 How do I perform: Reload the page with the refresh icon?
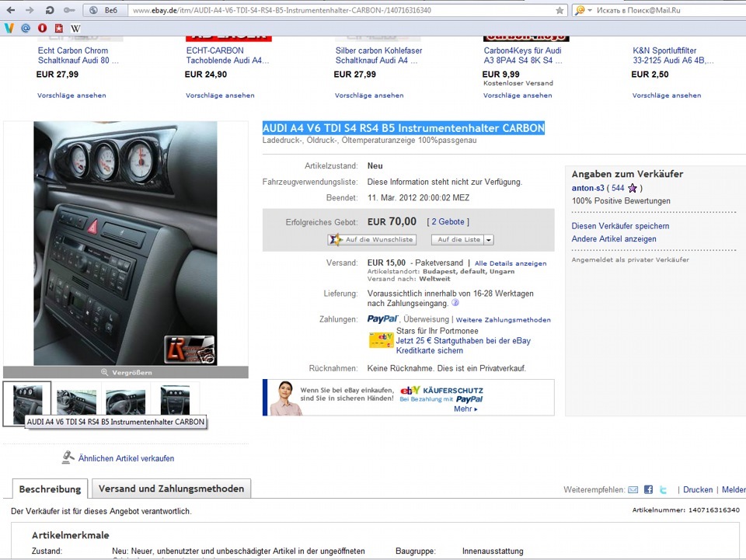pos(49,10)
